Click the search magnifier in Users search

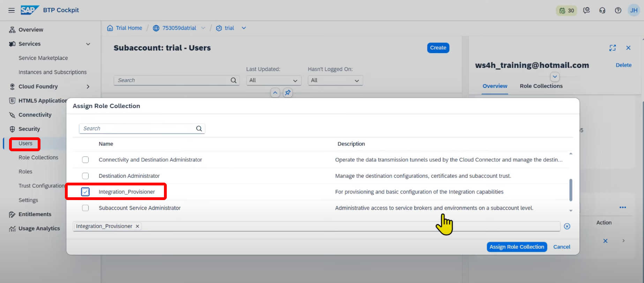tap(233, 80)
